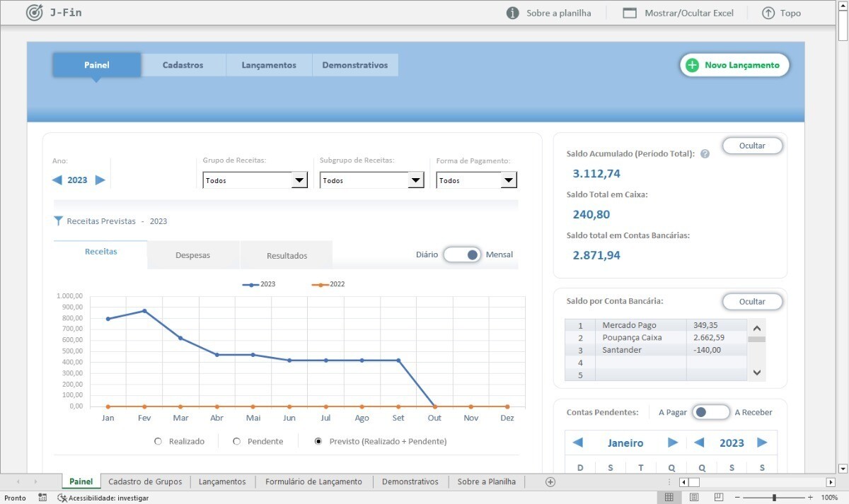The width and height of the screenshot is (849, 504).
Task: Select the Pendente radio option
Action: 237,441
